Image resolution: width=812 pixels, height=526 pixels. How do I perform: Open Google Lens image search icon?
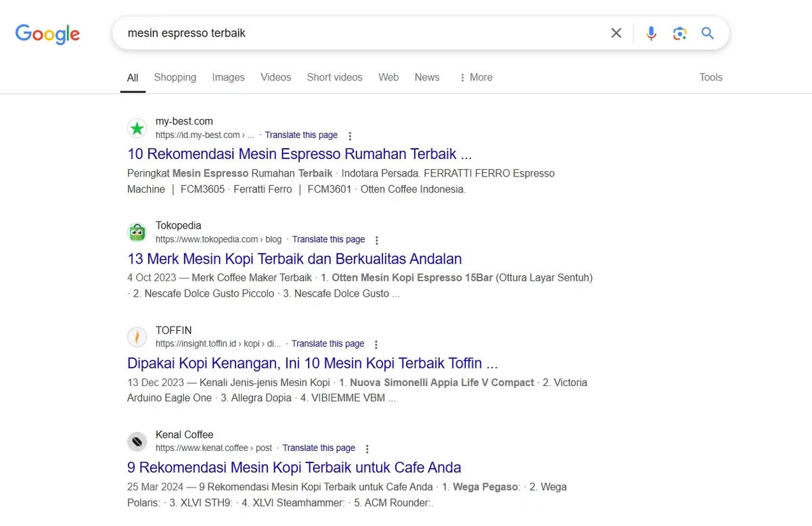(x=679, y=33)
